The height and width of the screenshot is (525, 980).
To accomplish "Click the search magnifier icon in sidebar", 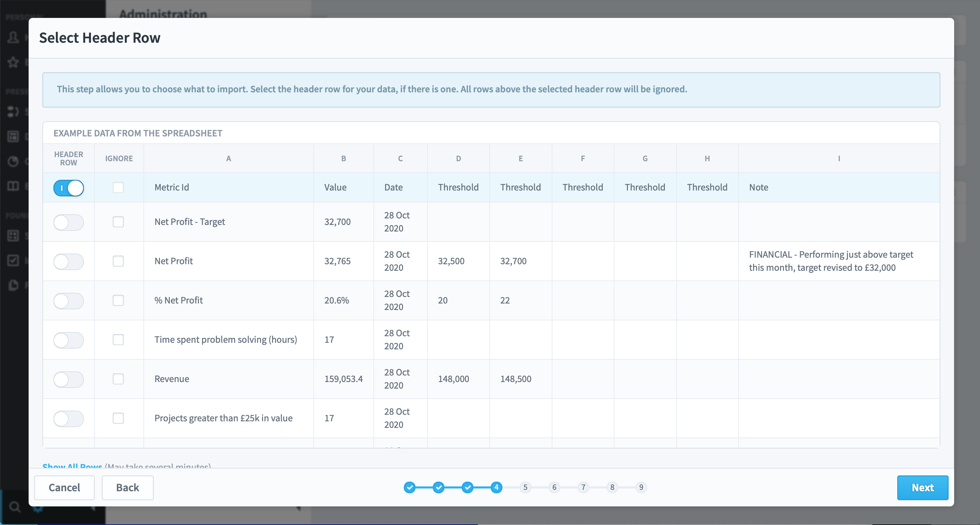I will coord(15,507).
